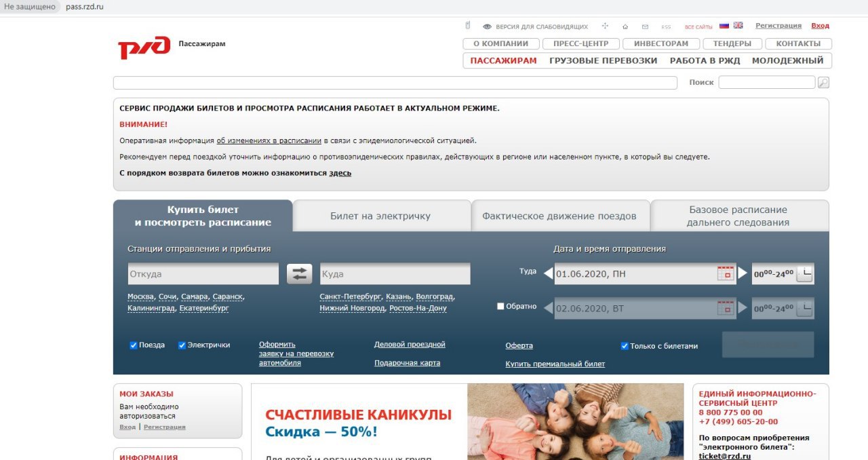Click the magnifier search icon
The width and height of the screenshot is (868, 460).
coord(823,83)
